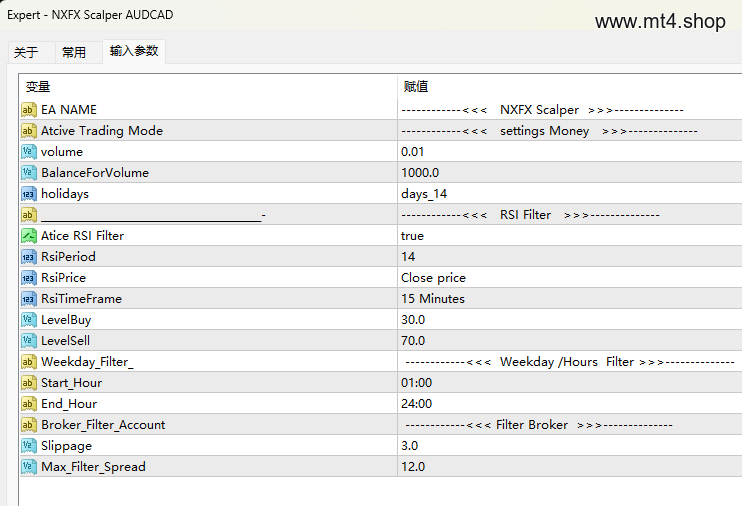Select the holidays variable label
Screen dimensions: 742x506
(65, 194)
